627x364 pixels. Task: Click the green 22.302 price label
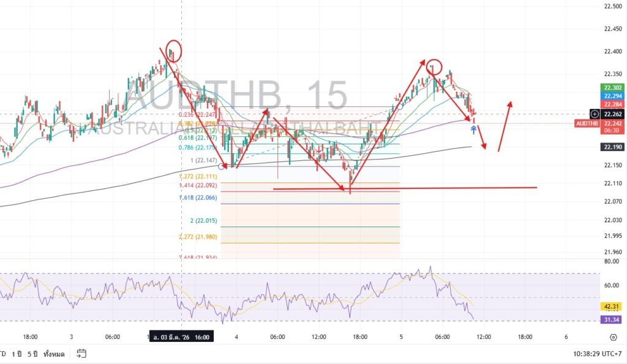point(613,88)
